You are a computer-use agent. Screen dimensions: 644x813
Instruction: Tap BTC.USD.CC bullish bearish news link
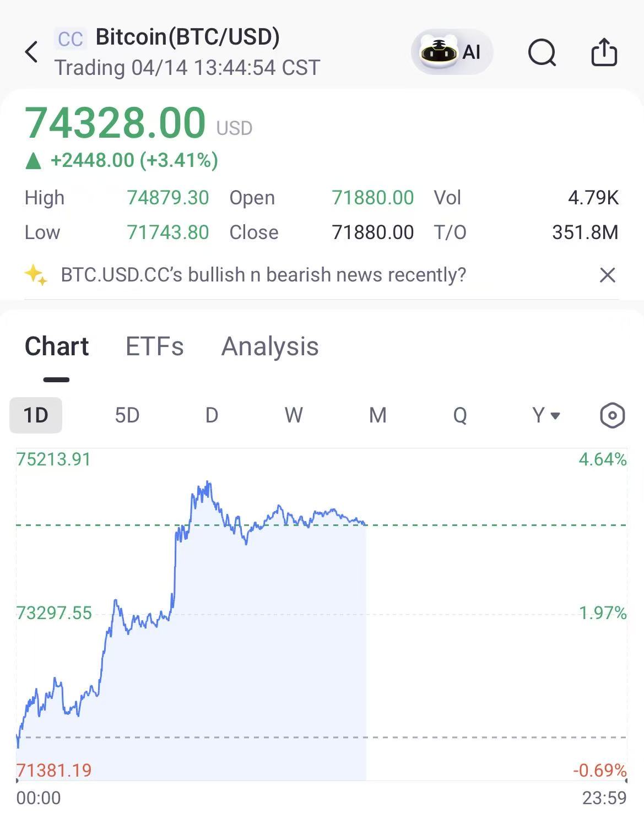click(x=263, y=275)
